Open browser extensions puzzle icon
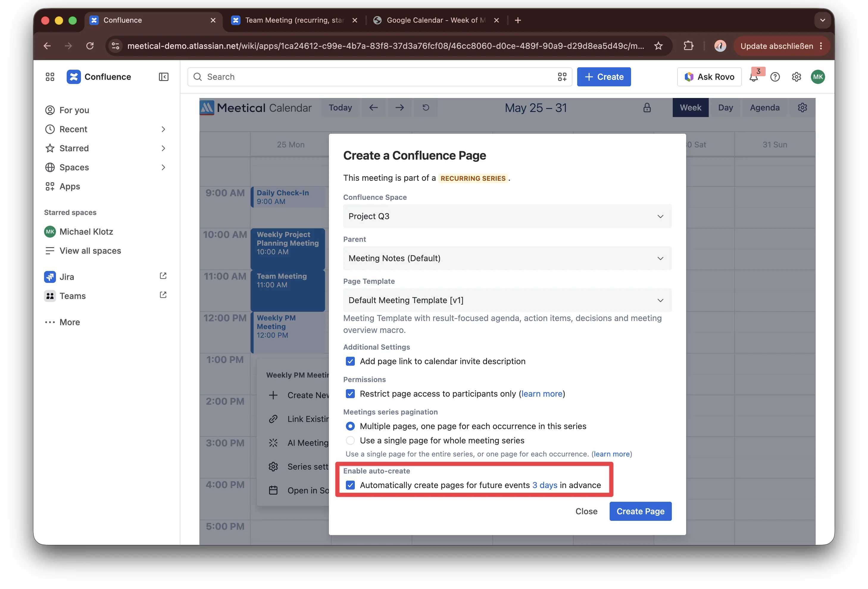Screen dimensions: 868x589 click(x=688, y=46)
